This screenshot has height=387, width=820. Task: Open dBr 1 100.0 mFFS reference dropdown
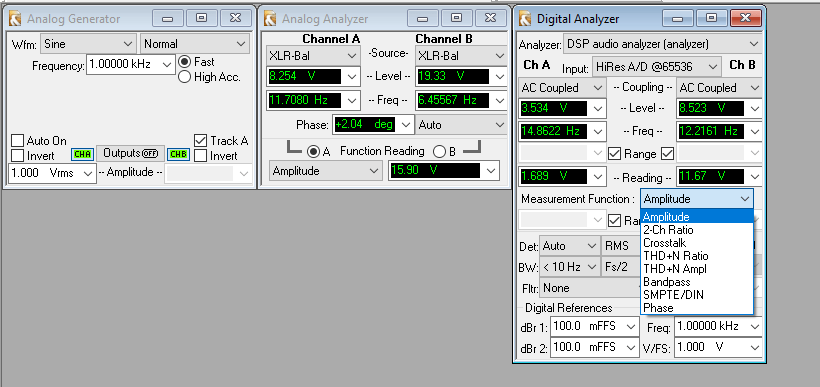pyautogui.click(x=594, y=327)
